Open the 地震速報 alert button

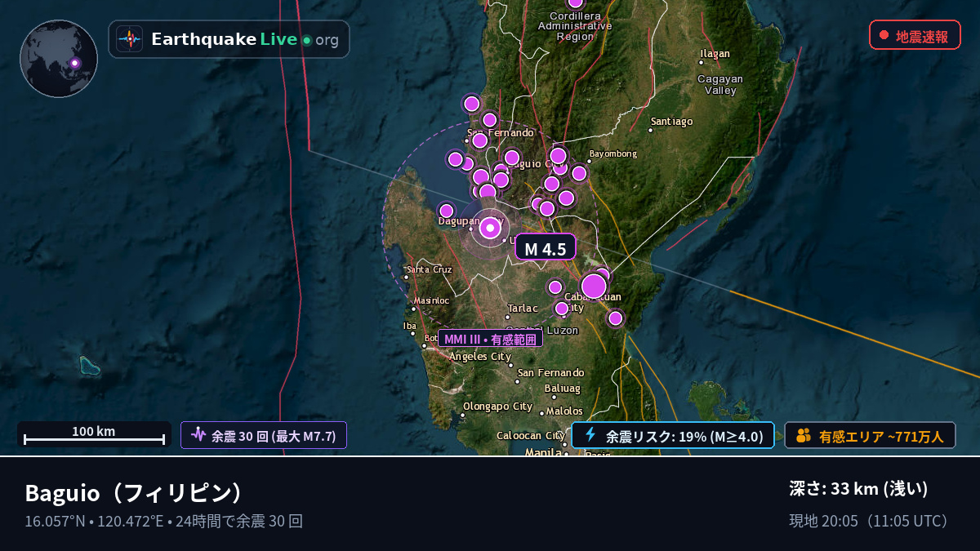(915, 35)
